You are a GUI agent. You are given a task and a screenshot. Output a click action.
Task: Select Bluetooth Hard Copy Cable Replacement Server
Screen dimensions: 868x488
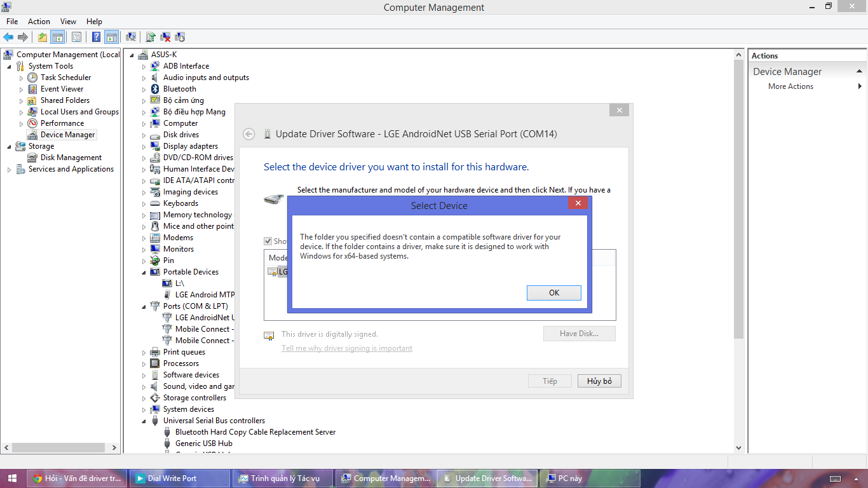click(x=255, y=432)
